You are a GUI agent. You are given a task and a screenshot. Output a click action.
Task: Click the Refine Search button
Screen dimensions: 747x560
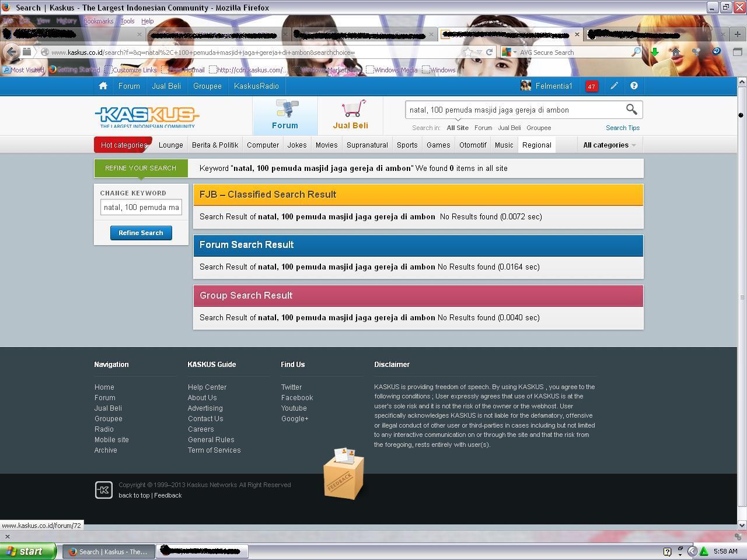(x=141, y=233)
